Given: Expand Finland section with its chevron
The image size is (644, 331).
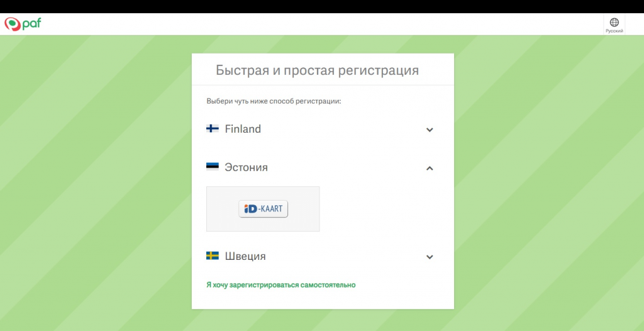Looking at the screenshot, I should click(x=430, y=130).
